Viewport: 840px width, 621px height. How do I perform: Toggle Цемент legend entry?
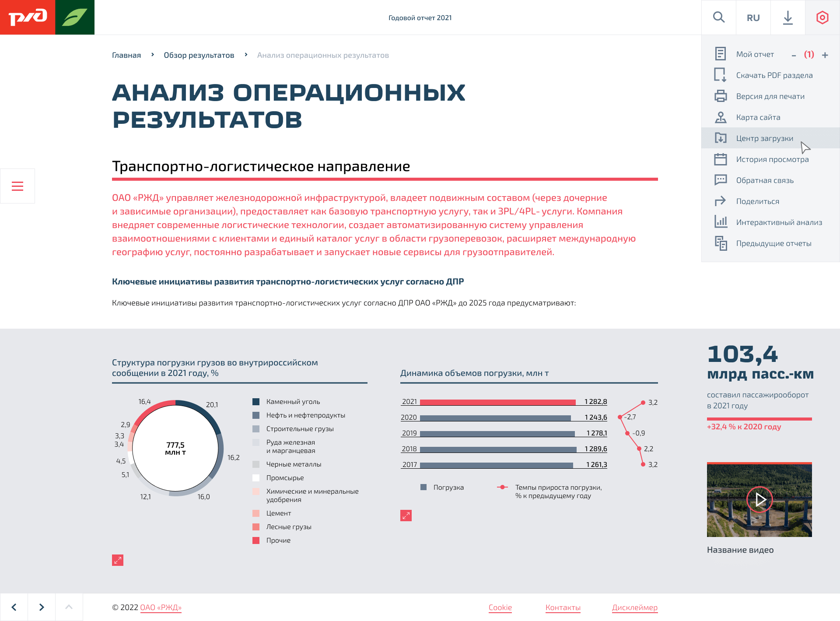click(x=272, y=513)
